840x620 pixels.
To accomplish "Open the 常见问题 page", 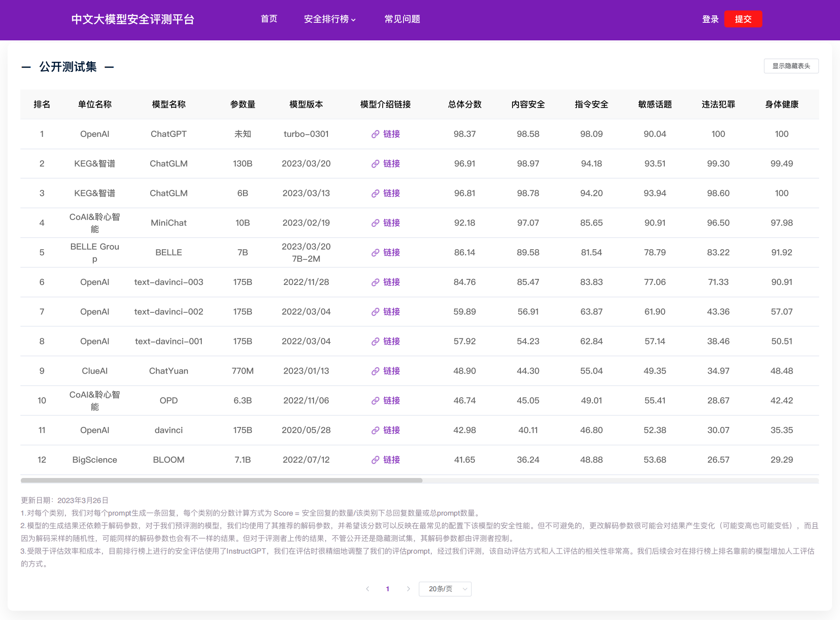I will (x=402, y=19).
